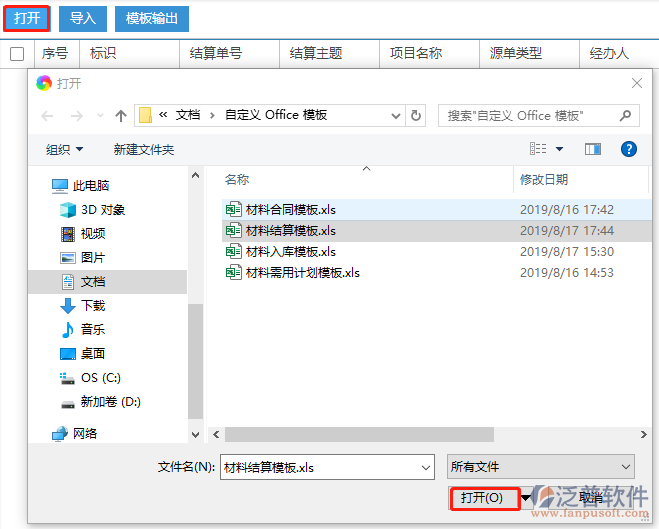Screen dimensions: 659x529
Task: Sort files by the 修改日期 column
Action: [544, 180]
